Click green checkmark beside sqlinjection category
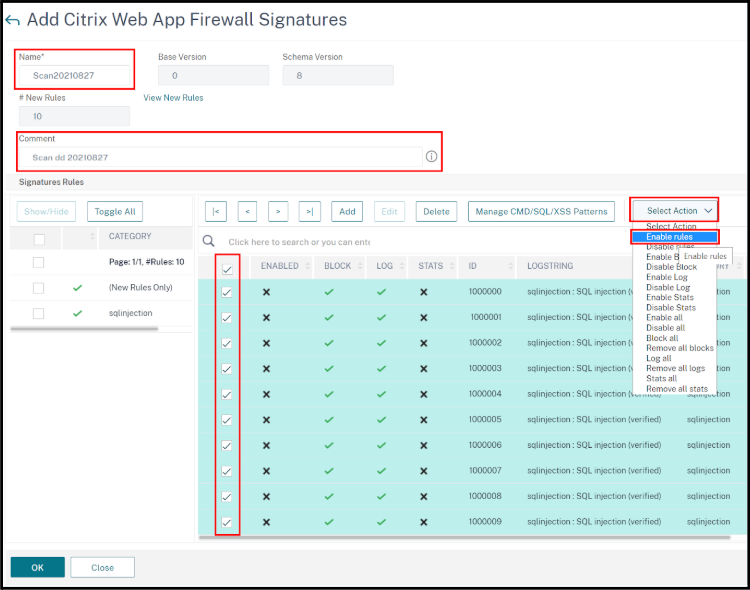The width and height of the screenshot is (750, 590). (x=77, y=313)
